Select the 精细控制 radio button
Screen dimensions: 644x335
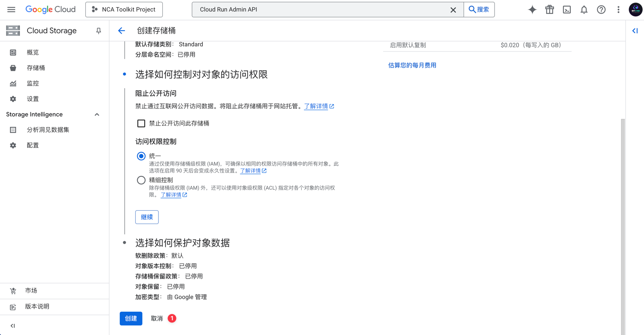[141, 180]
